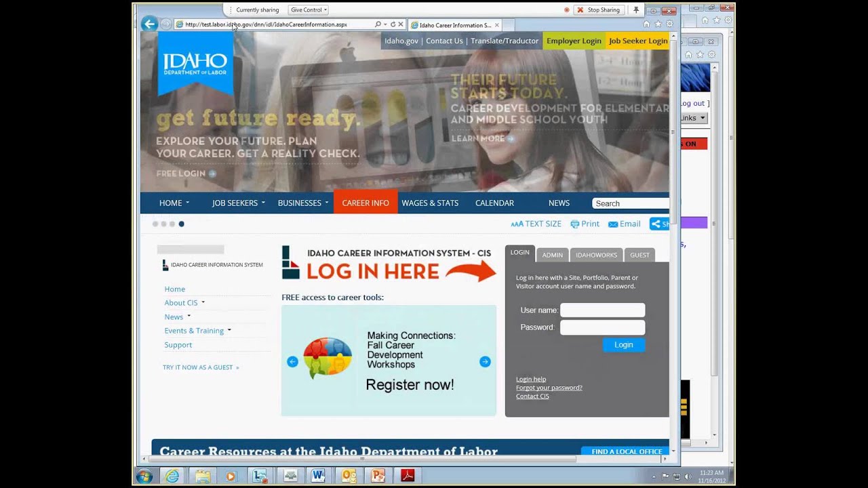Go to next workshop slide arrow
This screenshot has height=488, width=868.
(485, 362)
